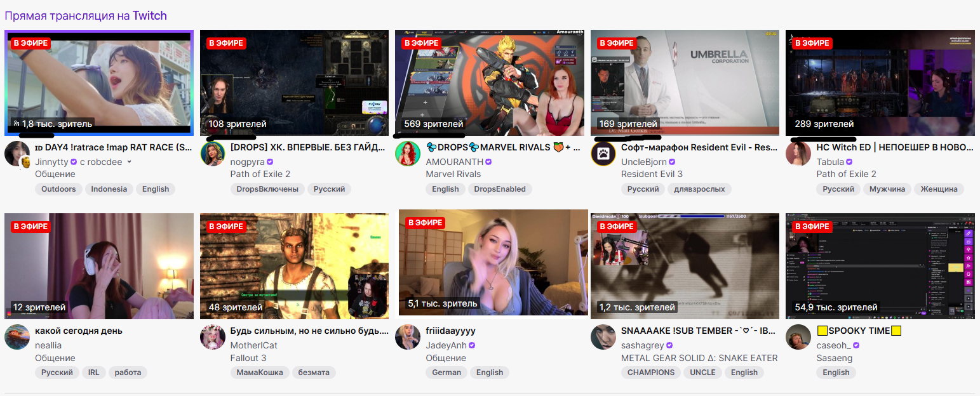The image size is (980, 396).
Task: Open title 'SPOOKY TIME'
Action: [x=859, y=331]
